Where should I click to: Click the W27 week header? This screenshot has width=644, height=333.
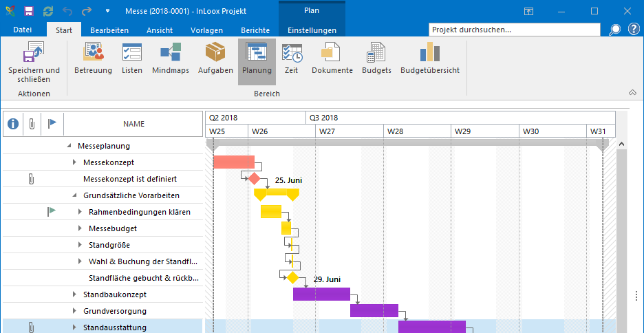pos(349,131)
